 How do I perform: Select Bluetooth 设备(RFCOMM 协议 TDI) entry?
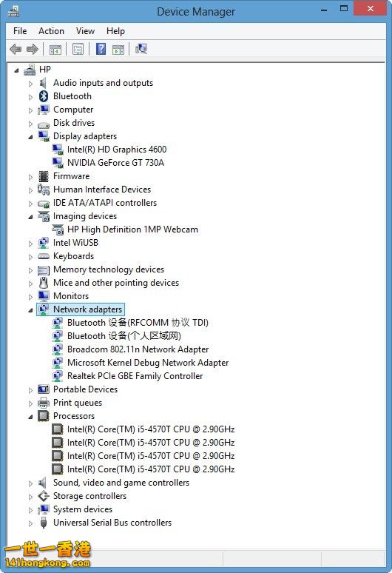point(138,323)
